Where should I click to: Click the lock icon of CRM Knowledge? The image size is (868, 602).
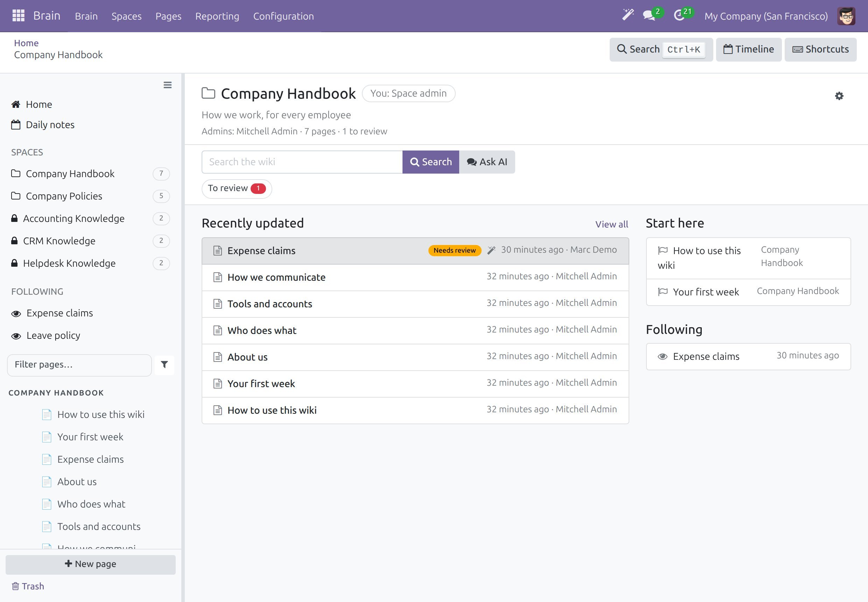tap(14, 241)
